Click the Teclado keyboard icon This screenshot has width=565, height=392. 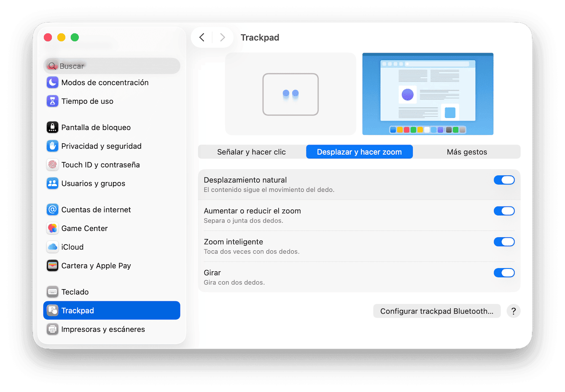(52, 292)
